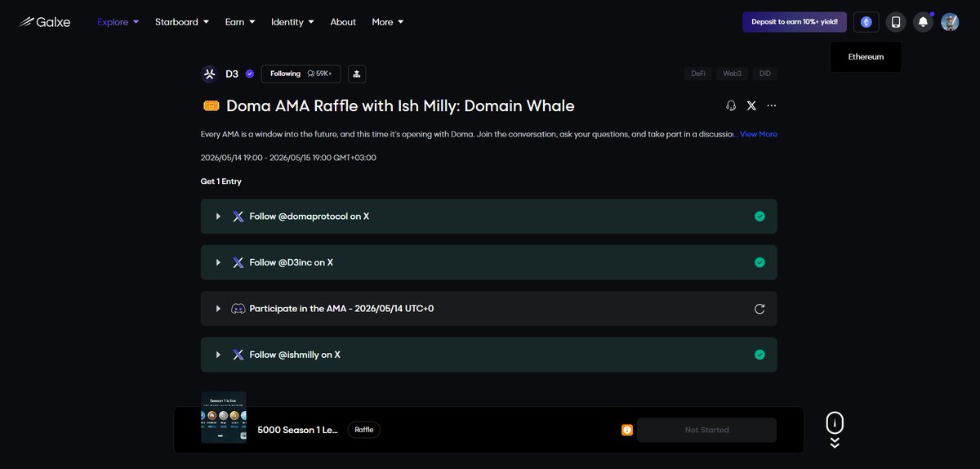
Task: Click the orange info icon
Action: pos(627,430)
